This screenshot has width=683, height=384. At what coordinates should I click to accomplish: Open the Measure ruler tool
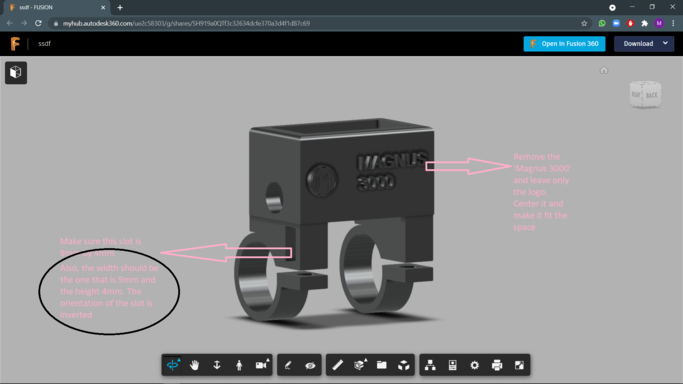point(338,365)
